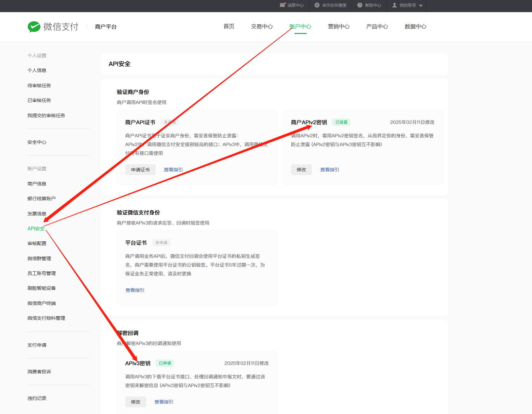Click 2025年02月11日修改 on APIv2密钥 card
The image size is (532, 414).
point(412,122)
